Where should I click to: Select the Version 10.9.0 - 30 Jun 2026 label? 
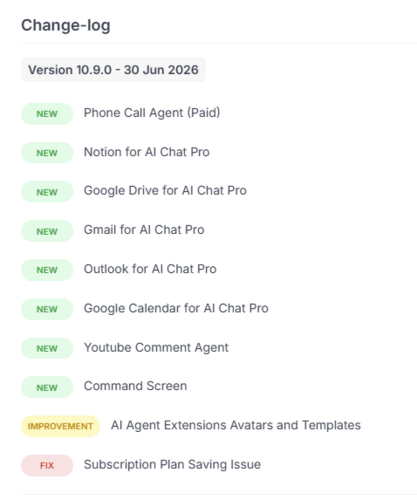pos(113,70)
